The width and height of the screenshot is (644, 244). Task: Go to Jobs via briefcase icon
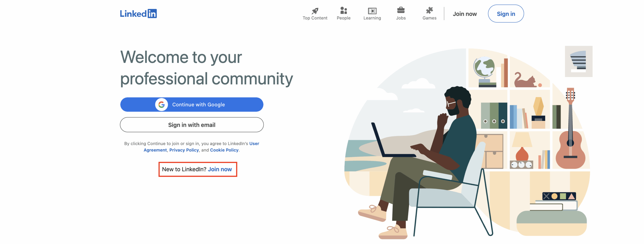tap(400, 10)
